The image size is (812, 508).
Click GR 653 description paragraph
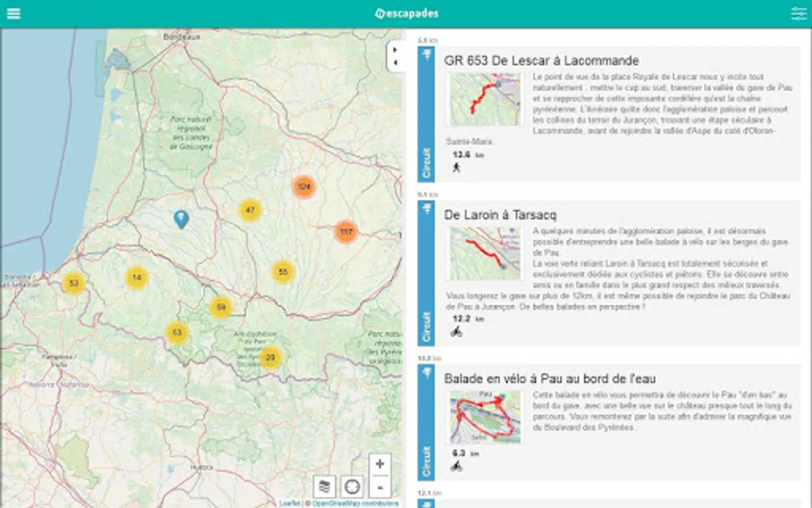tap(620, 108)
